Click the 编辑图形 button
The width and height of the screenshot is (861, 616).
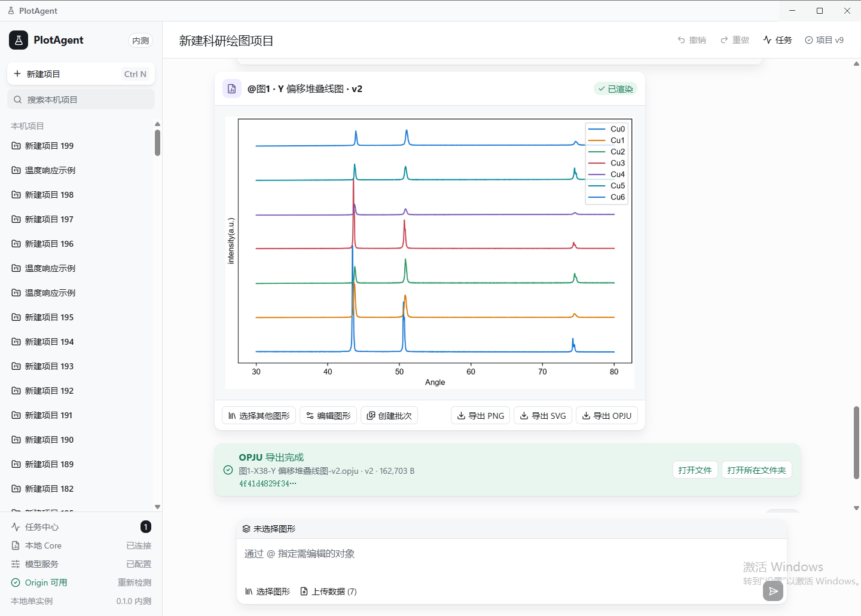coord(328,416)
